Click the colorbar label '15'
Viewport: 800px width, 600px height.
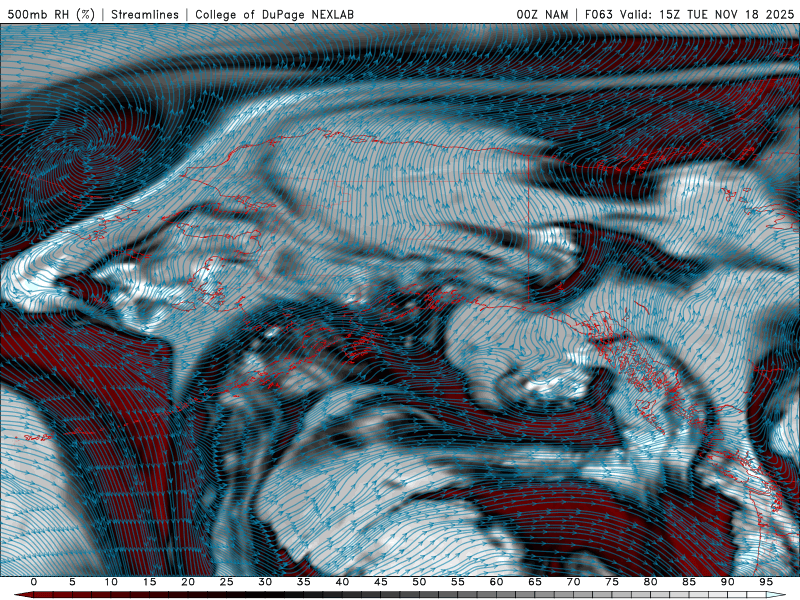pos(149,582)
